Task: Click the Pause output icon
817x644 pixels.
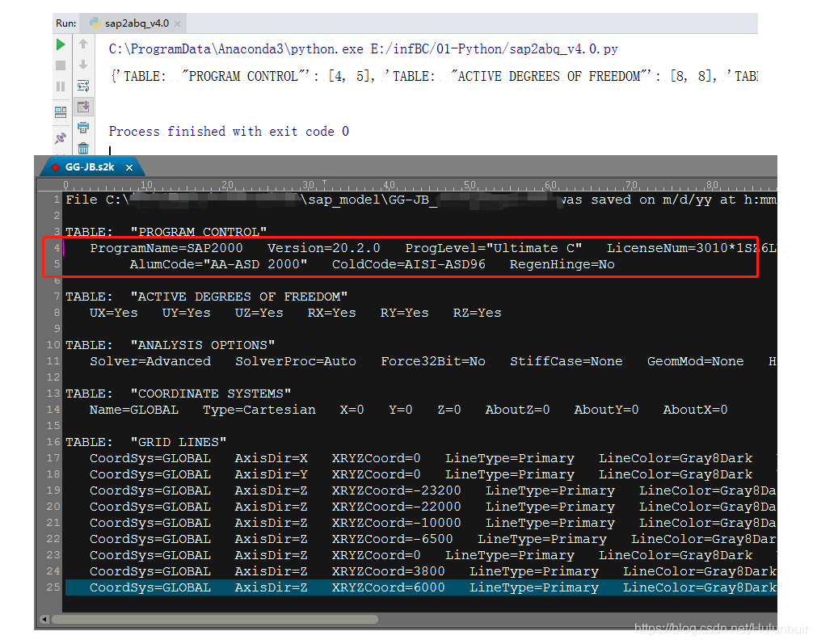Action: (61, 86)
